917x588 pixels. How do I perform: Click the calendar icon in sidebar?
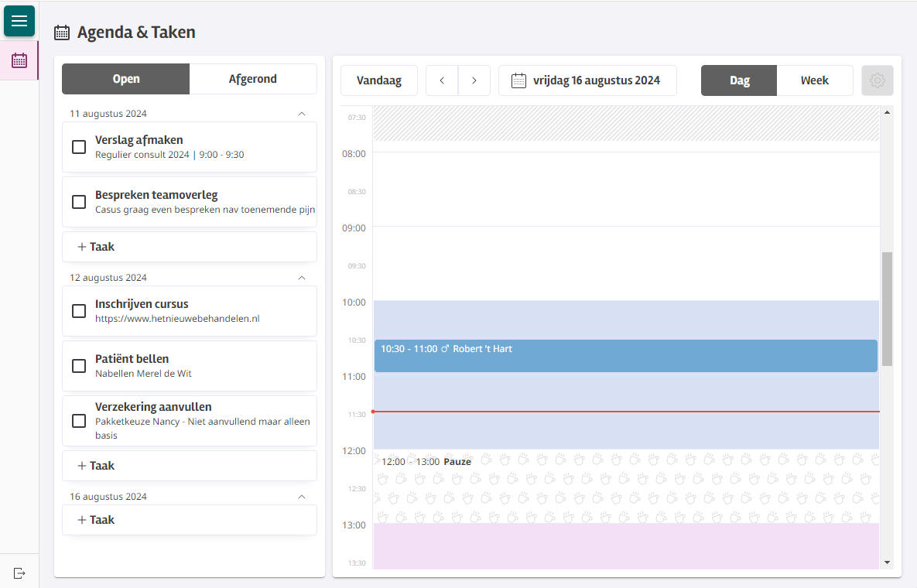click(19, 60)
